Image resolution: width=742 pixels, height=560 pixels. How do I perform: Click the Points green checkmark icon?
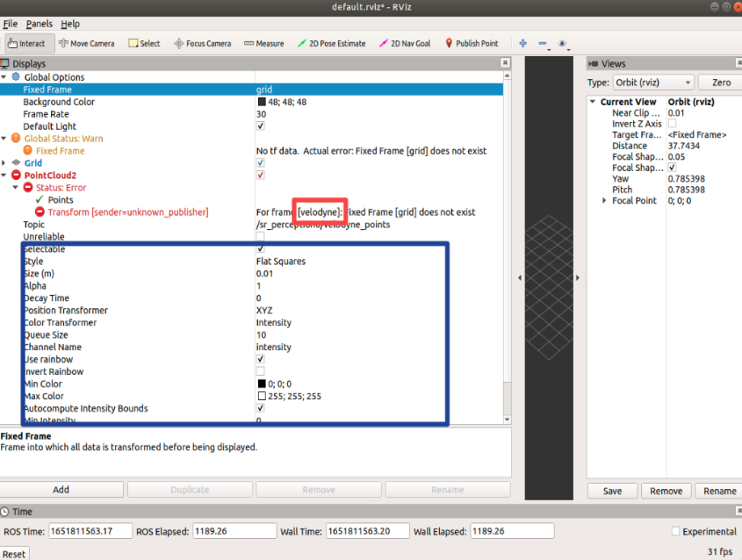[x=40, y=199]
